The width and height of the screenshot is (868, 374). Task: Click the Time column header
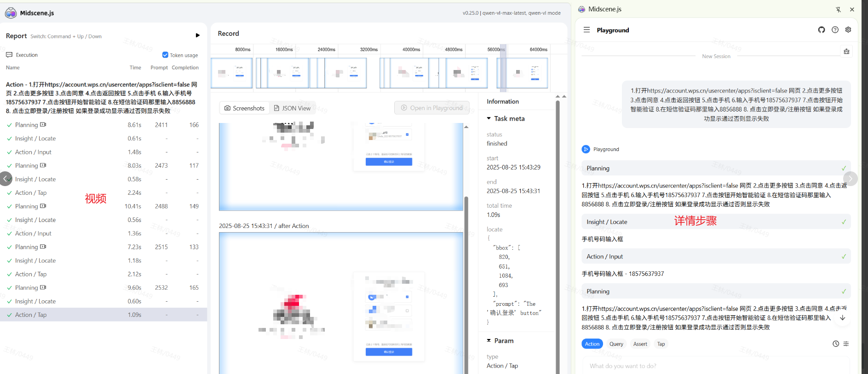[135, 68]
